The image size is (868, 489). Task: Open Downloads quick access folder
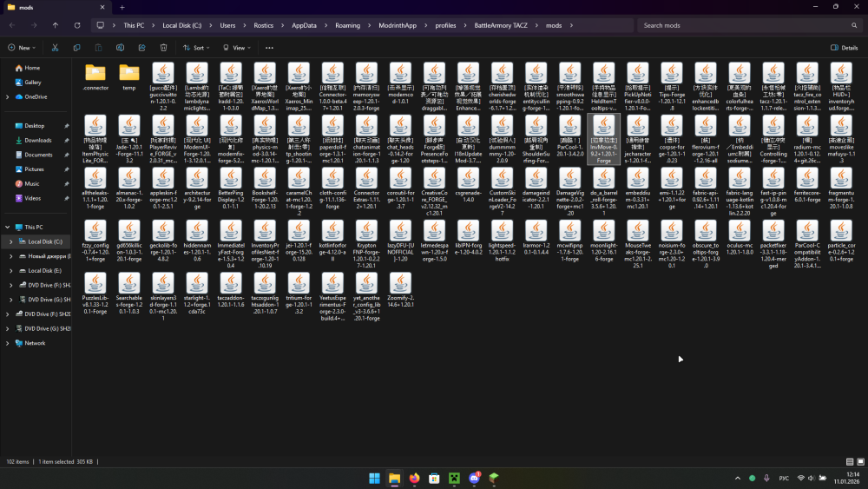(37, 140)
